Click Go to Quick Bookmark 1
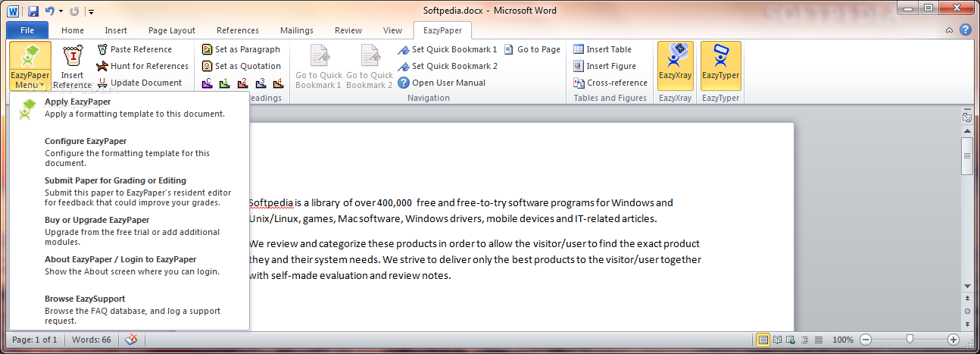The width and height of the screenshot is (980, 354). click(x=319, y=66)
